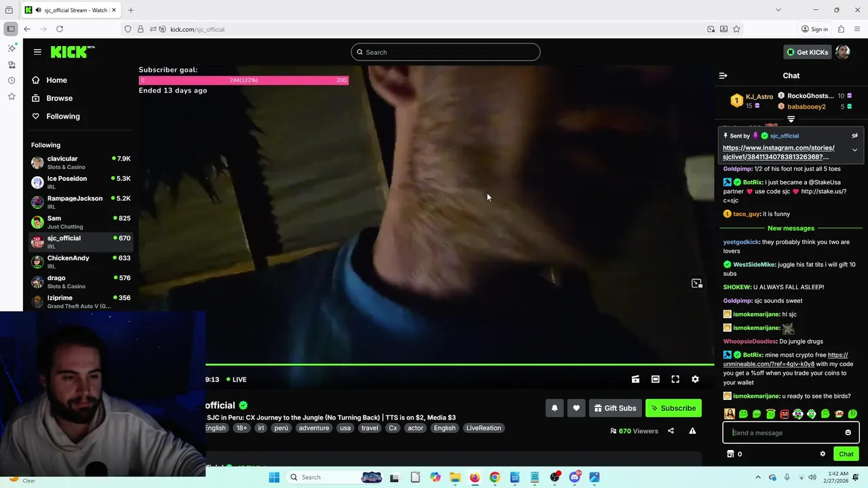The height and width of the screenshot is (488, 868).
Task: Click the LIVE indicator on player
Action: point(236,380)
